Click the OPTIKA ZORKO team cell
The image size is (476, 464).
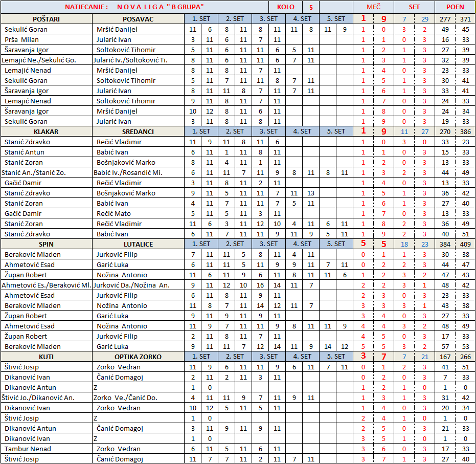pyautogui.click(x=138, y=357)
